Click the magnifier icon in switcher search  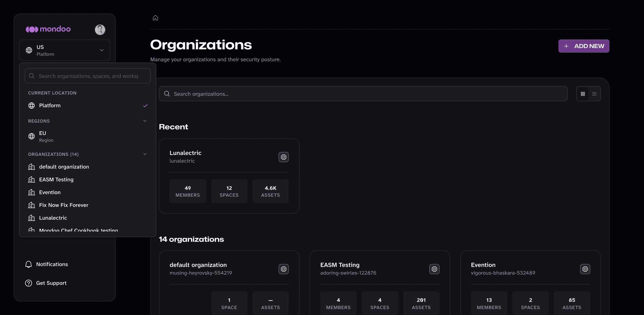[x=32, y=76]
